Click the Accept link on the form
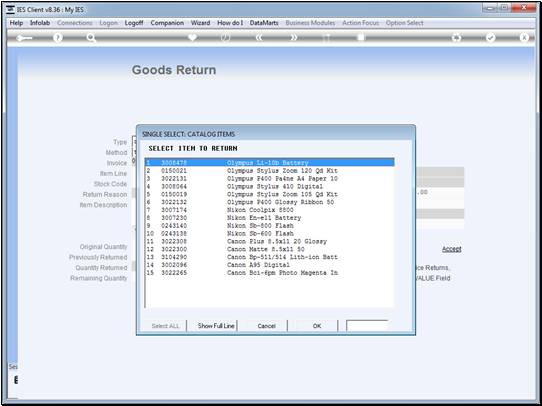 tap(451, 249)
